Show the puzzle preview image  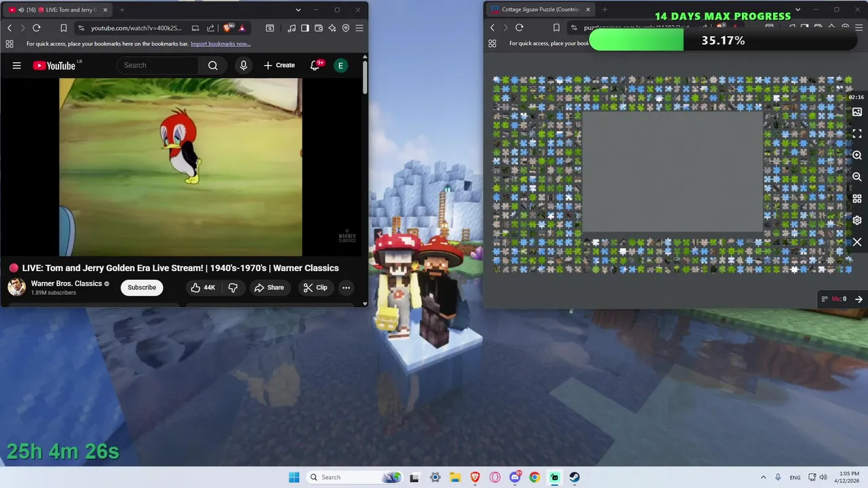[857, 112]
